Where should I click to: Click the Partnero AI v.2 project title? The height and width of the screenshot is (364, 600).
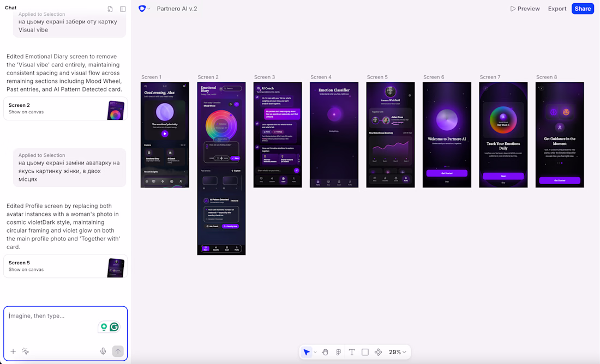tap(177, 8)
